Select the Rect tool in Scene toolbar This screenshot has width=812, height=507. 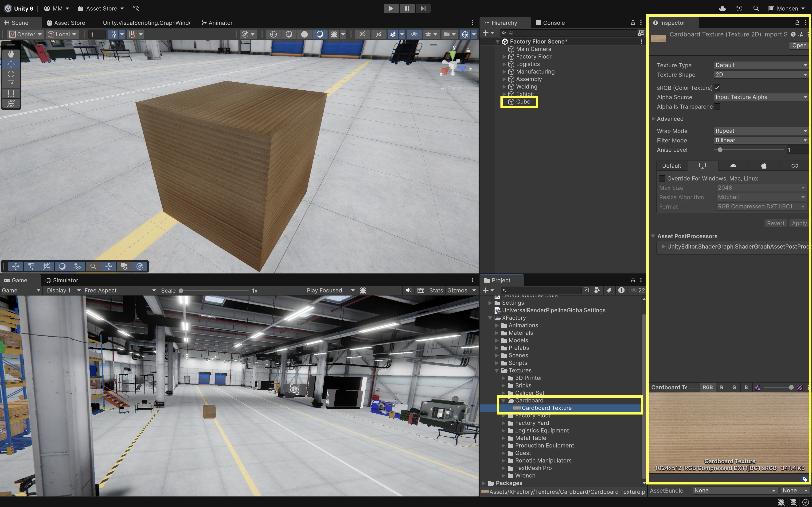click(x=11, y=94)
